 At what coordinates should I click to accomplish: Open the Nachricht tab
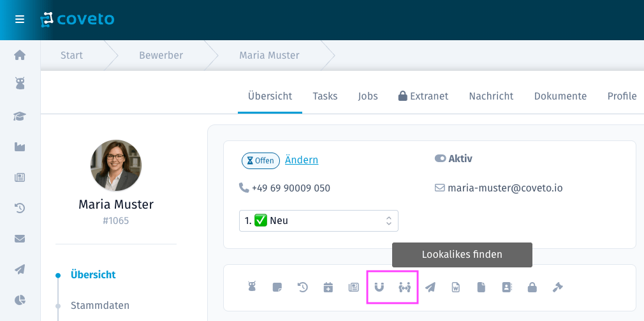pyautogui.click(x=491, y=96)
